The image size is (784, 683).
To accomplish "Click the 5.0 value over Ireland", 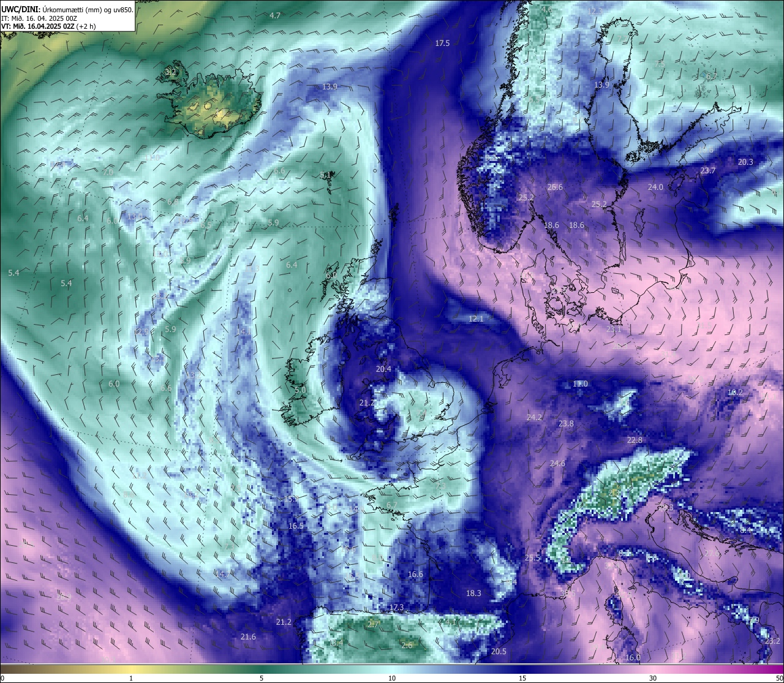I will 300,390.
